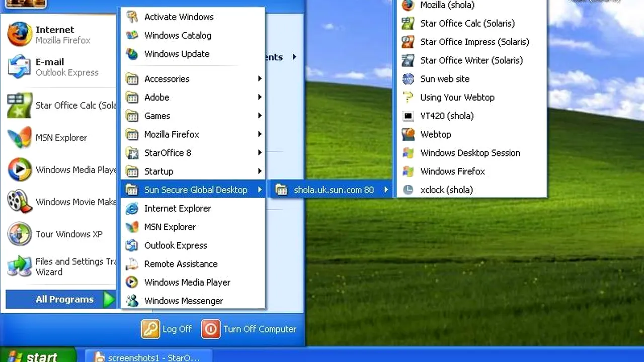Click the Activate Windows text label
Viewport: 644px width, 362px height.
click(179, 17)
